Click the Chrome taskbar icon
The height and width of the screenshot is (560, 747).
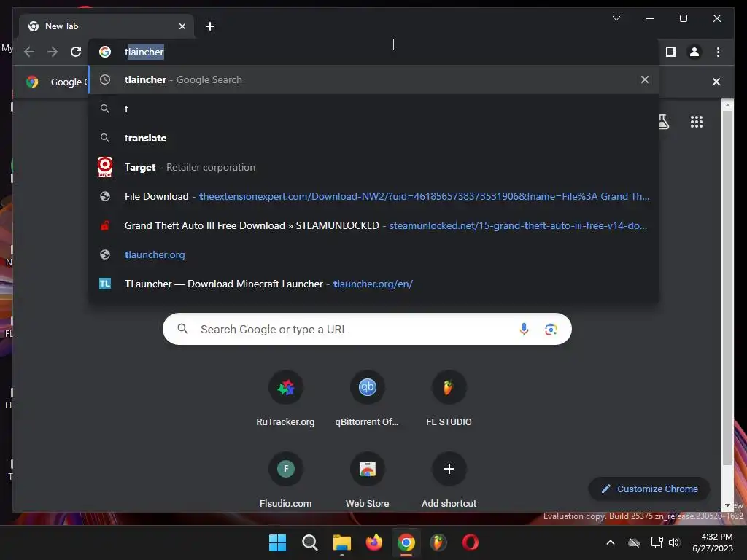pyautogui.click(x=406, y=542)
